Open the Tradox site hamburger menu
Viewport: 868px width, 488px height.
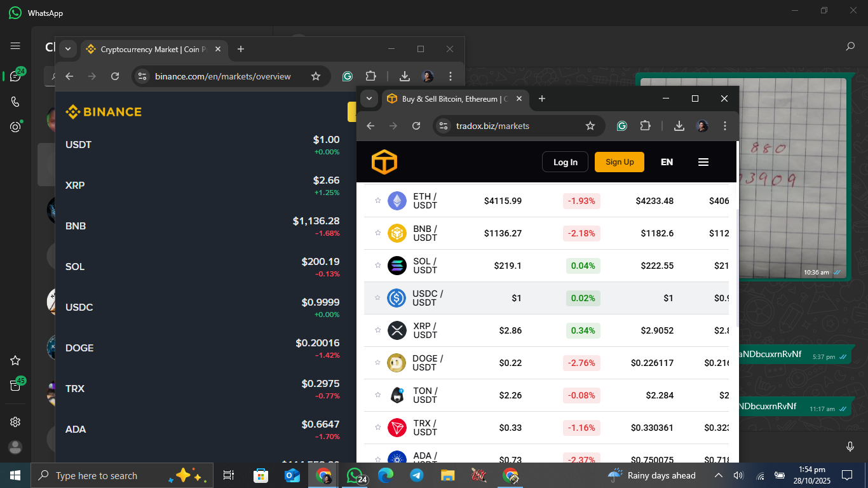[x=703, y=162]
